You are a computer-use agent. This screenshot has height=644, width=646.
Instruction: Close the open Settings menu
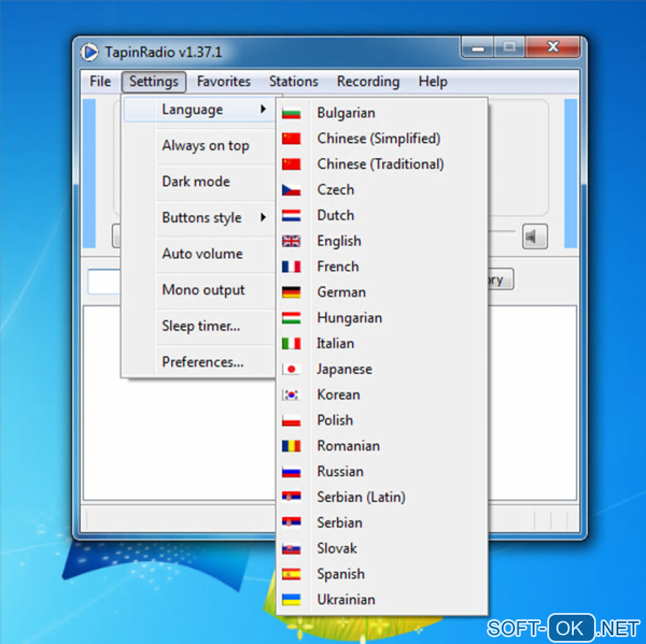[154, 82]
